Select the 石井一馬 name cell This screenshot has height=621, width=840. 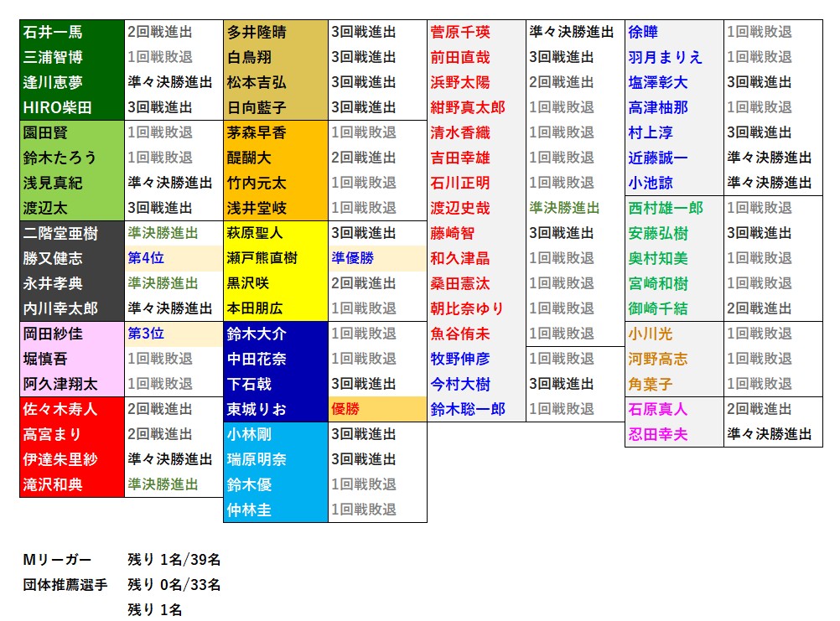(x=72, y=32)
